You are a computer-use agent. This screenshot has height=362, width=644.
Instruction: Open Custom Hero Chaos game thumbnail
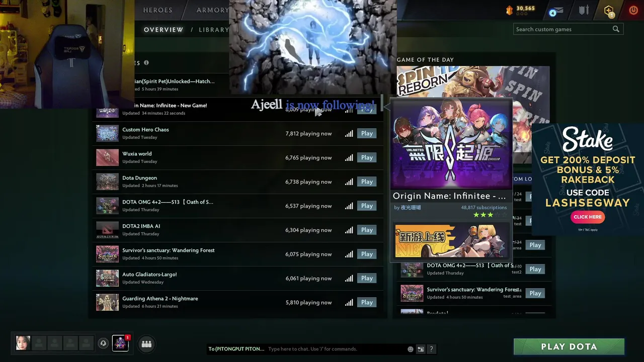pyautogui.click(x=107, y=133)
